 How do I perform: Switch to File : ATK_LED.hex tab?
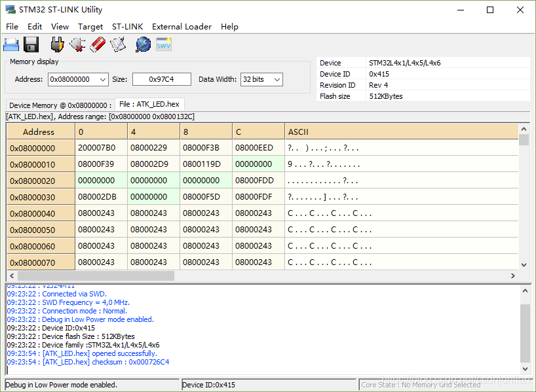149,104
